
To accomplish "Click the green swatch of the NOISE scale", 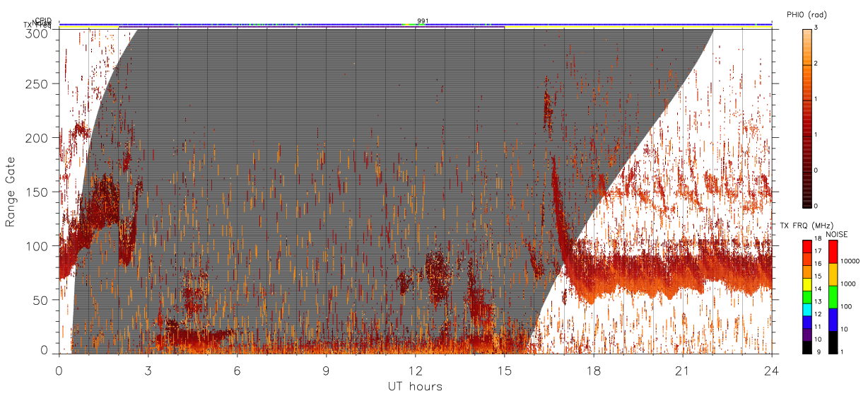I will click(833, 297).
